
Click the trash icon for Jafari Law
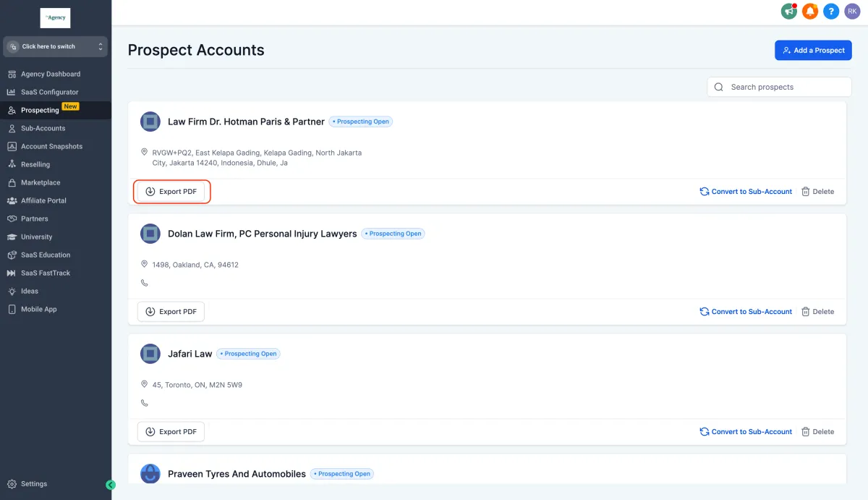(x=805, y=432)
